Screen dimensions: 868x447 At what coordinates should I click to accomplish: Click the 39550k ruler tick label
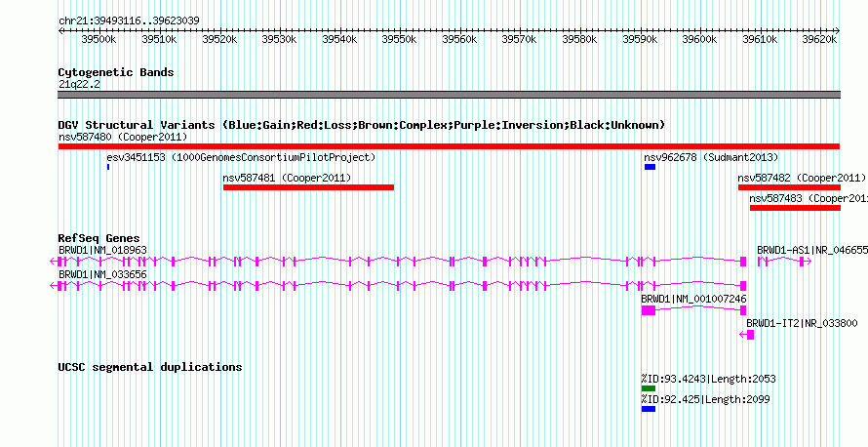400,39
